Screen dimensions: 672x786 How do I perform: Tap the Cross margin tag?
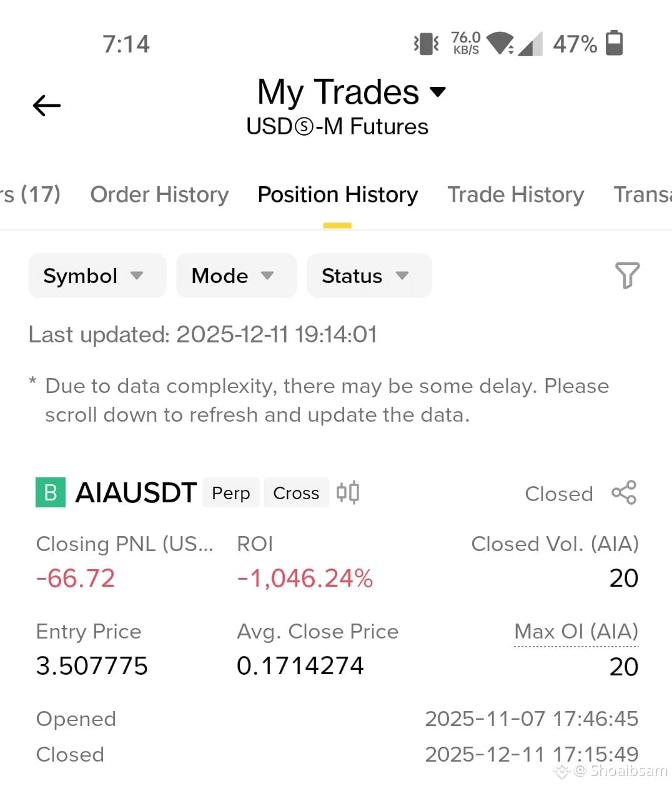296,493
